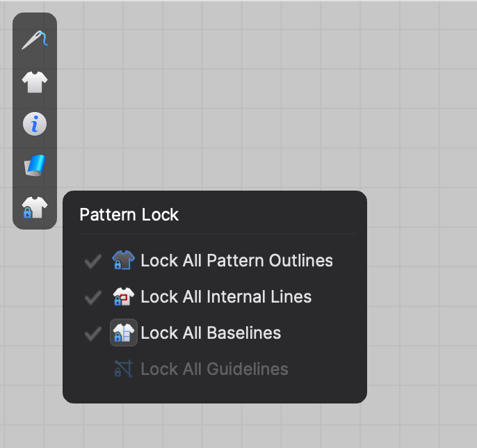
Task: Choose Lock All Guidelines menu entry
Action: 215,369
